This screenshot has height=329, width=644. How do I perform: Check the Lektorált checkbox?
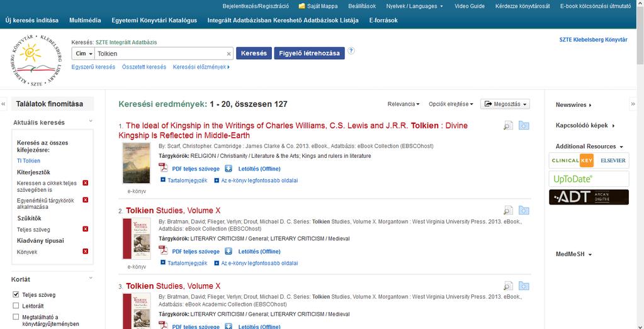16,306
